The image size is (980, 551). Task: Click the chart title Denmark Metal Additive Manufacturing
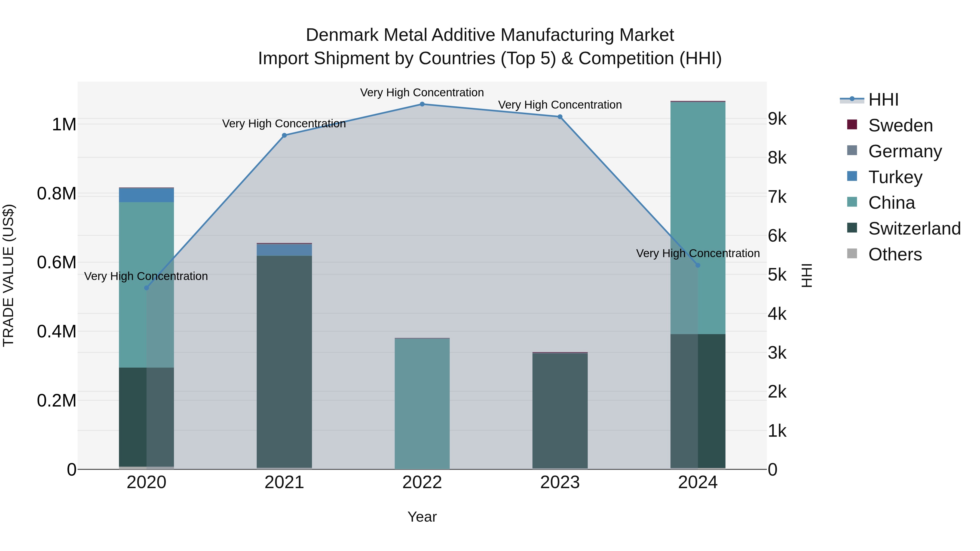pyautogui.click(x=490, y=35)
